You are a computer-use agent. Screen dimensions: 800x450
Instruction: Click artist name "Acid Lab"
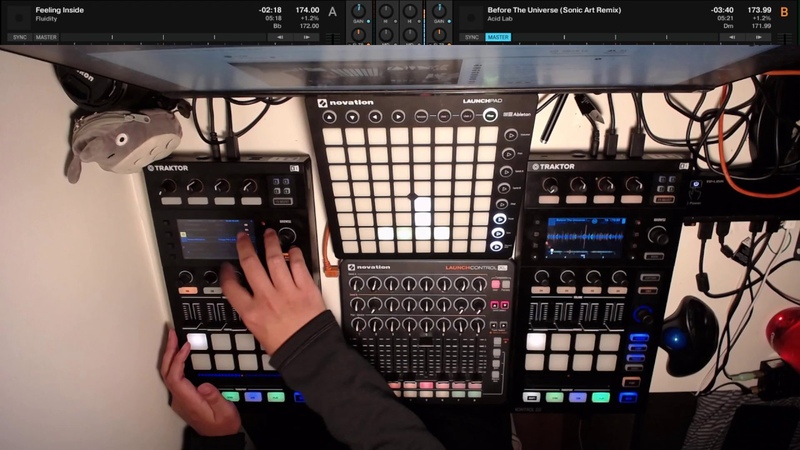499,19
